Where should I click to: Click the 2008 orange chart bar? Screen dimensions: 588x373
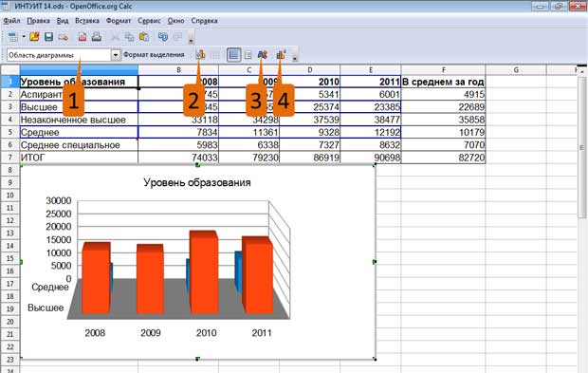[96, 278]
